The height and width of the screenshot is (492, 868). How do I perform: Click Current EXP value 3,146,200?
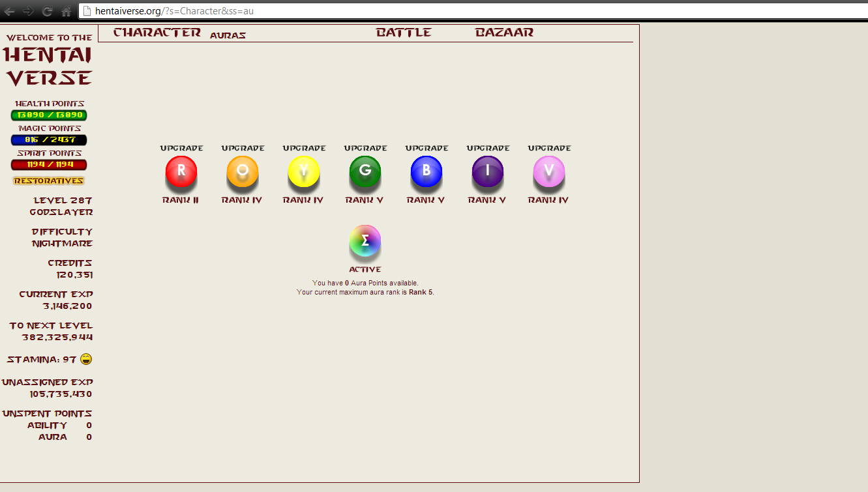pos(68,306)
